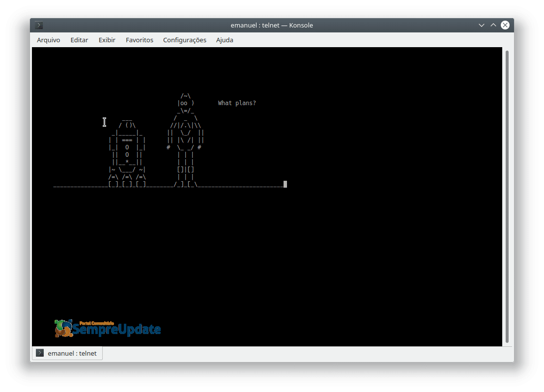Select the emanuel : telnet tab

click(x=67, y=353)
